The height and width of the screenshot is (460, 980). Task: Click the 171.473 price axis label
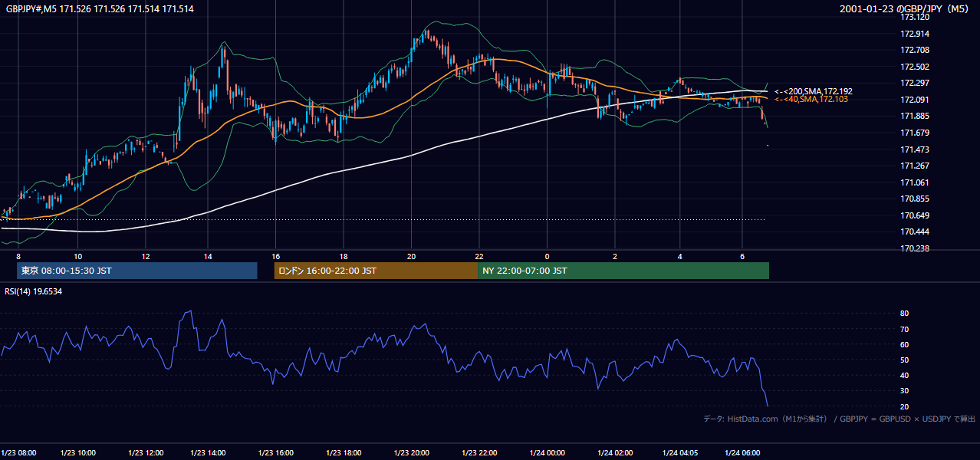point(914,149)
